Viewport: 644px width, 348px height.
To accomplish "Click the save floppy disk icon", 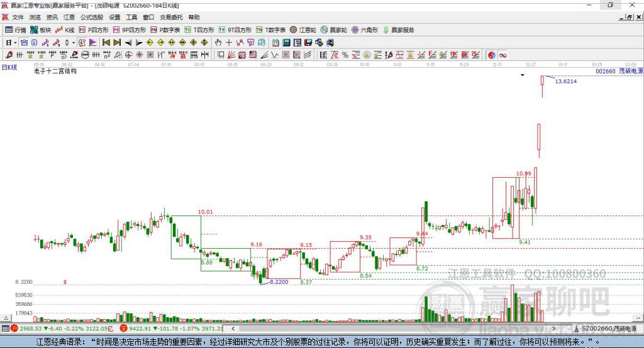I will 308,43.
